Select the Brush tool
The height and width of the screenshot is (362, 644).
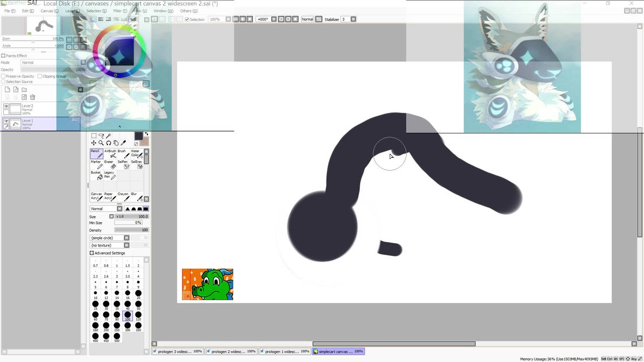pos(123,153)
